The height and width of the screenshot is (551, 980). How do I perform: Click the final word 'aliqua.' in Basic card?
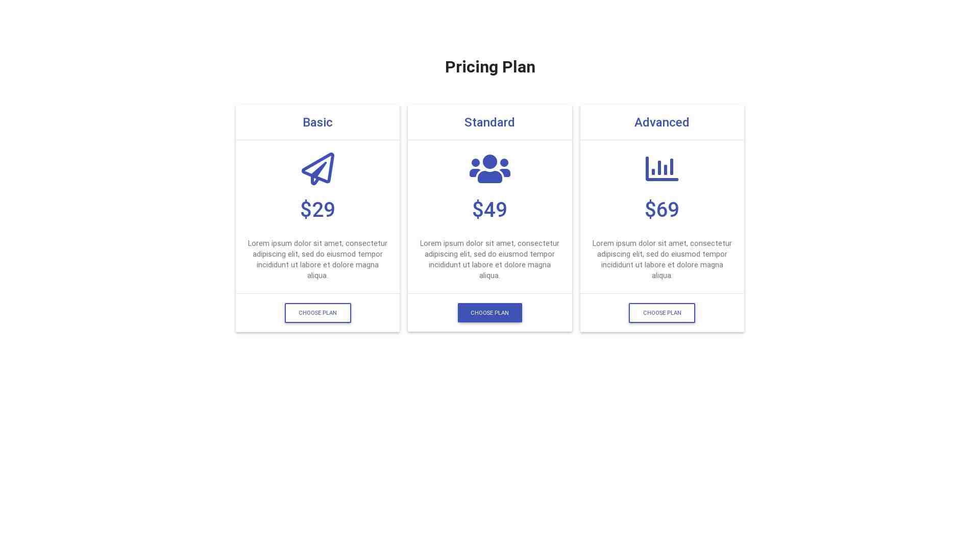pyautogui.click(x=317, y=275)
